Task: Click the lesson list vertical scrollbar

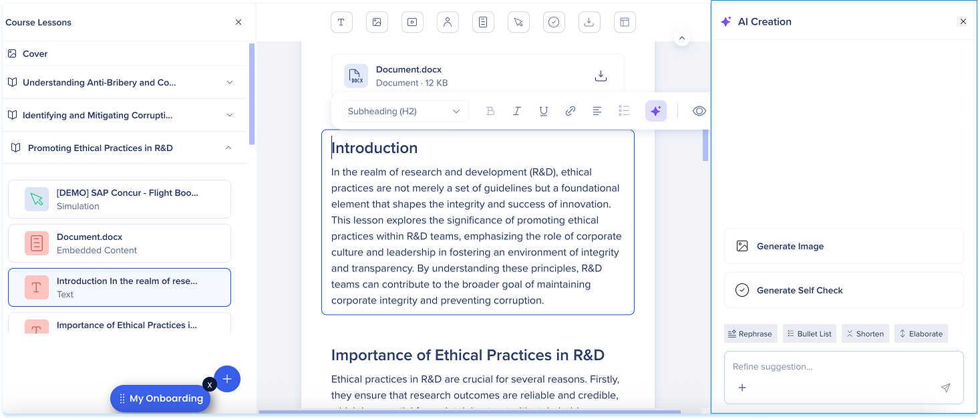Action: (252, 94)
